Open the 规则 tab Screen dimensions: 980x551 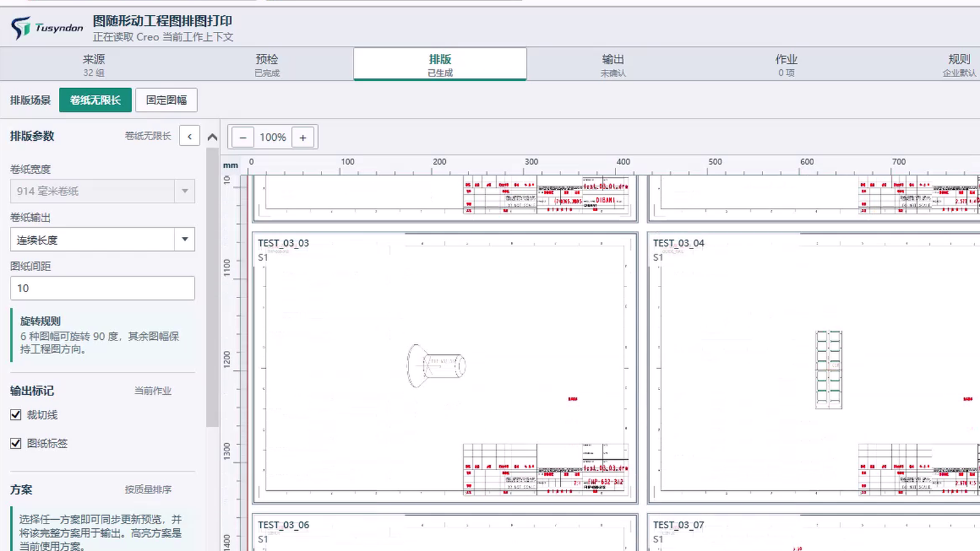(x=959, y=64)
